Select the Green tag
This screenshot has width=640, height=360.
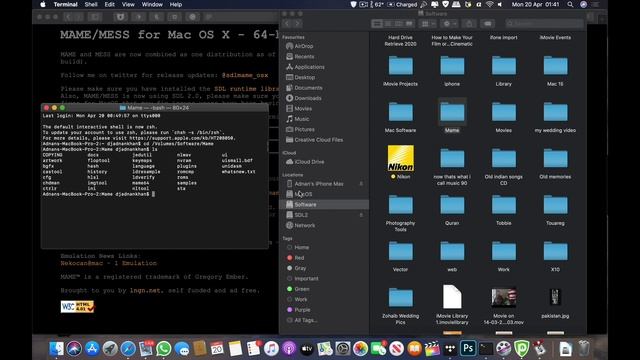302,289
